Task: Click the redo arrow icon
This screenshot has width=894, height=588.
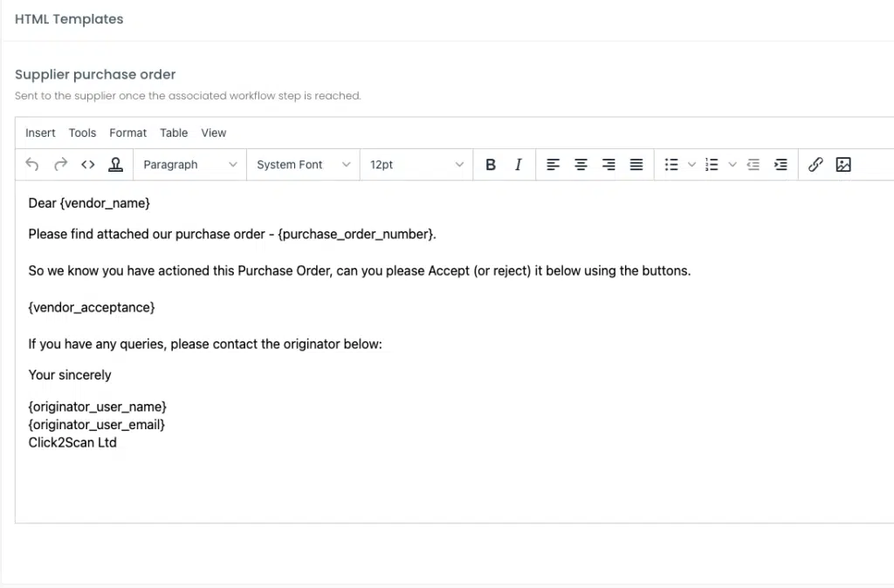Action: point(60,165)
